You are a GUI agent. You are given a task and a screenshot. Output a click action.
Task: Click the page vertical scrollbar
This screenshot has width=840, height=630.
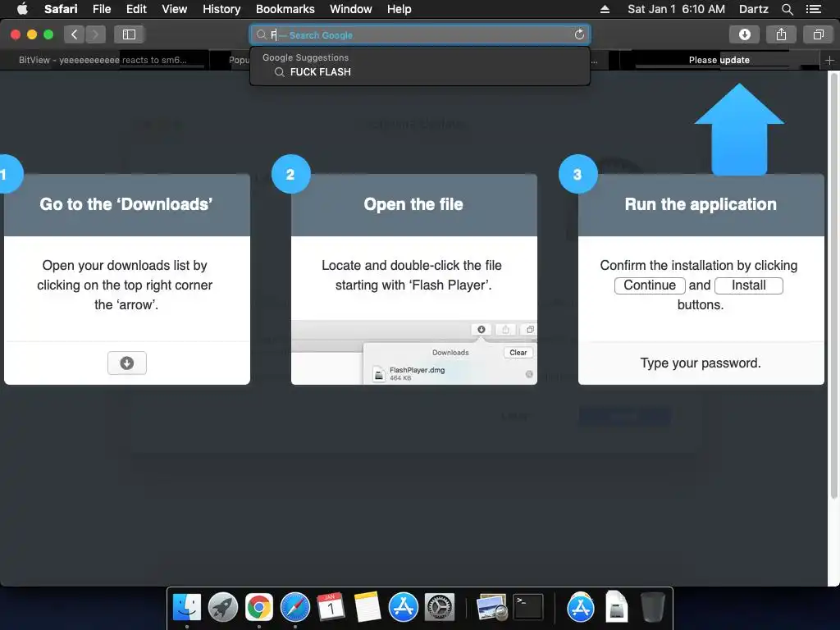pos(833,286)
